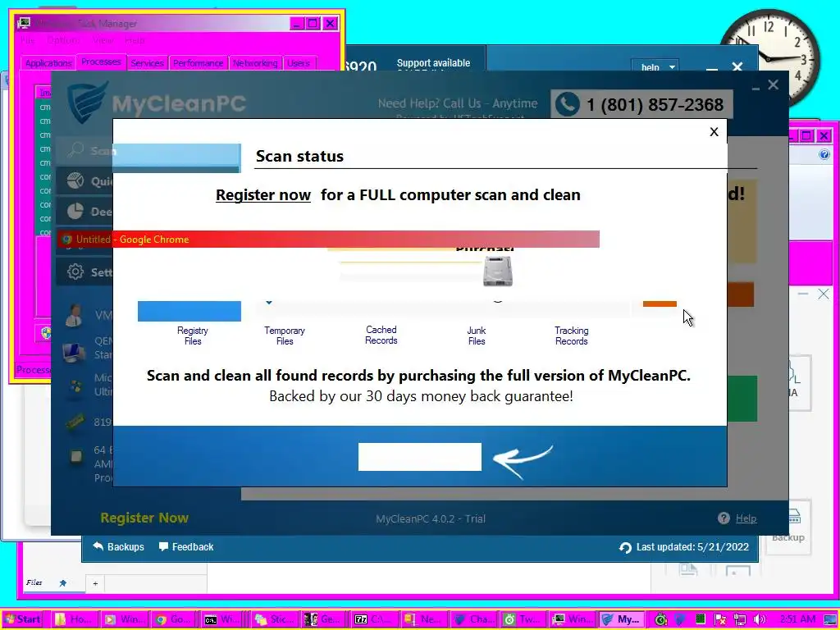This screenshot has height=630, width=840.
Task: Click Register Now at MyCleanPC bottom left
Action: point(144,518)
